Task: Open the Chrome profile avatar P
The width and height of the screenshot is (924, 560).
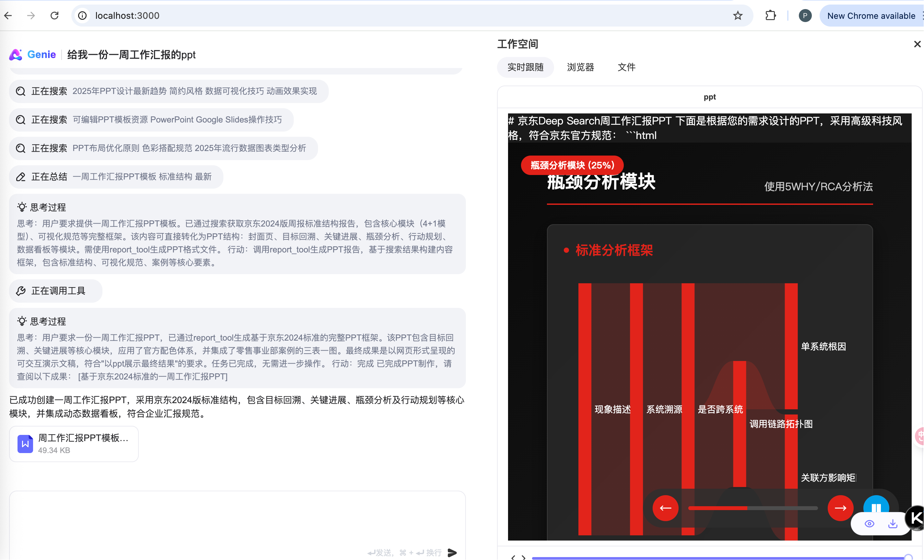Action: coord(805,15)
